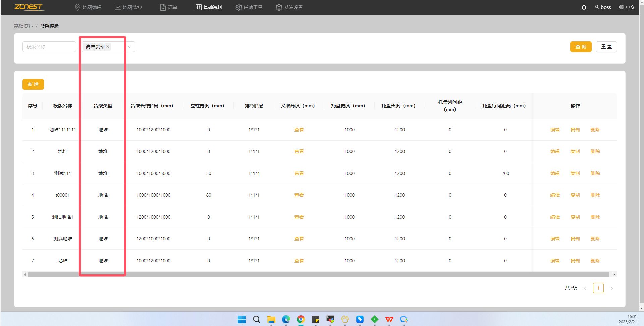Click the ZCNEST logo

(x=29, y=7)
